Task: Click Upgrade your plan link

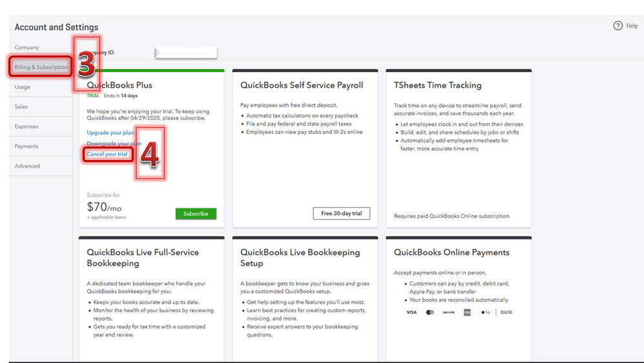Action: pyautogui.click(x=110, y=133)
